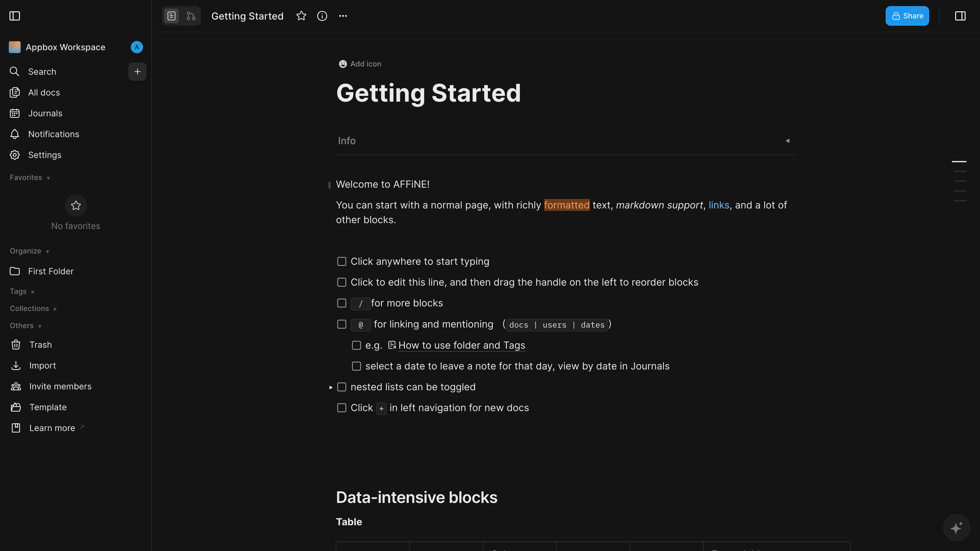
Task: Follow the 'links' hyperlink in paragraph
Action: 719,205
